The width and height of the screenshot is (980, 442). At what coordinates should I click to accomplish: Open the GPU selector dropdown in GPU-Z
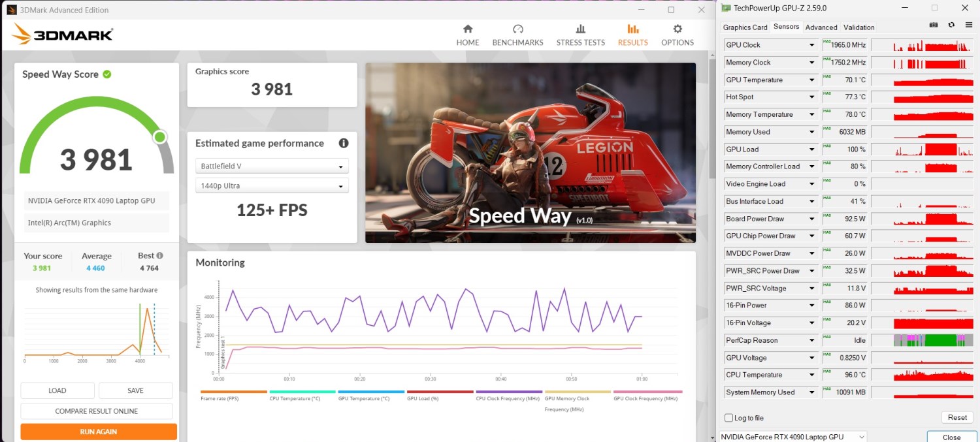(x=793, y=437)
